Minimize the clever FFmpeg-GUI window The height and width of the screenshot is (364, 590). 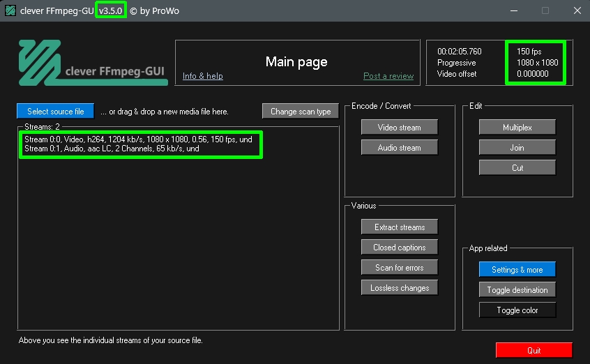(x=513, y=10)
